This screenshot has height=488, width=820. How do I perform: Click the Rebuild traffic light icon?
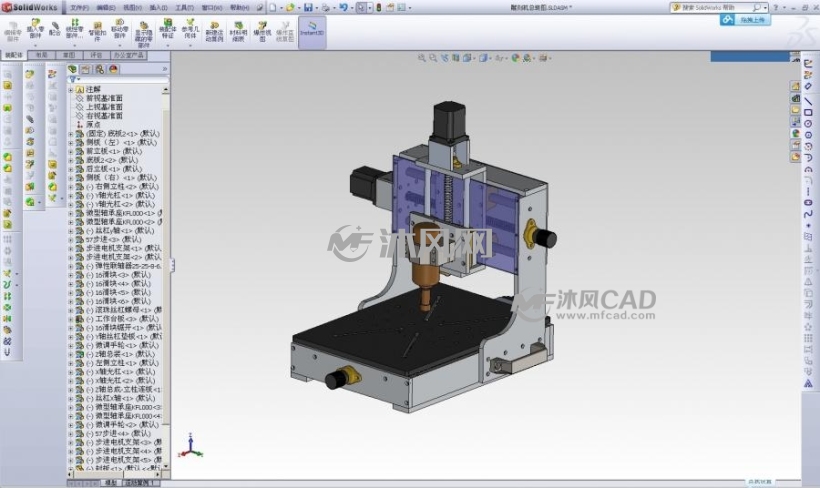pyautogui.click(x=379, y=7)
